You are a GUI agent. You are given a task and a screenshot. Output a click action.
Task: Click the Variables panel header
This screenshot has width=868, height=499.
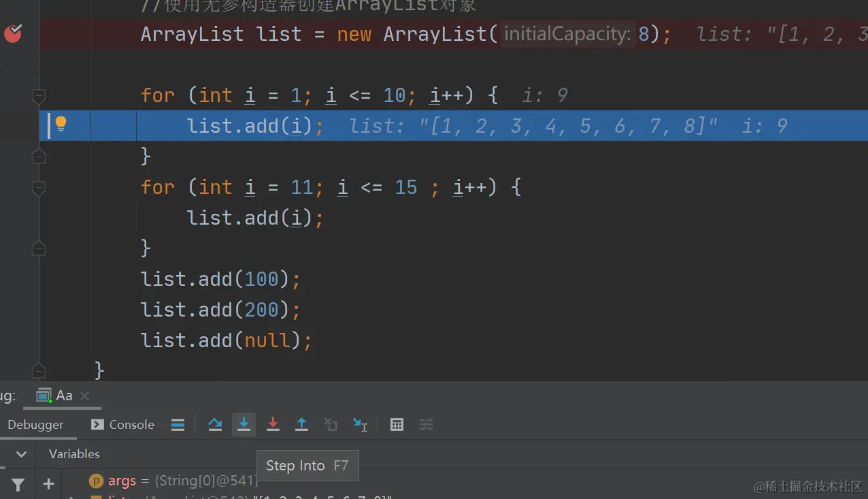coord(74,454)
